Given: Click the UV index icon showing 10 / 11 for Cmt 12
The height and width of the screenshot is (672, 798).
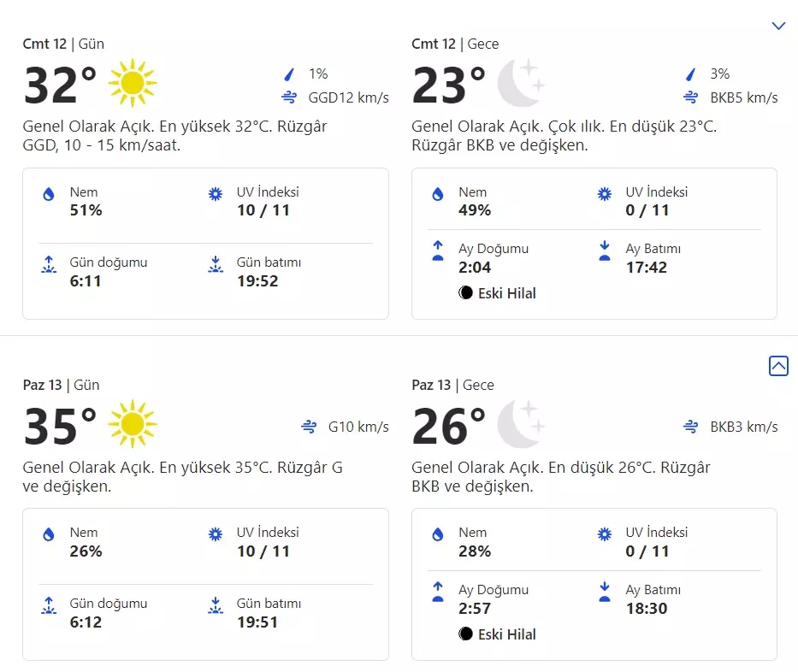Looking at the screenshot, I should point(216,194).
